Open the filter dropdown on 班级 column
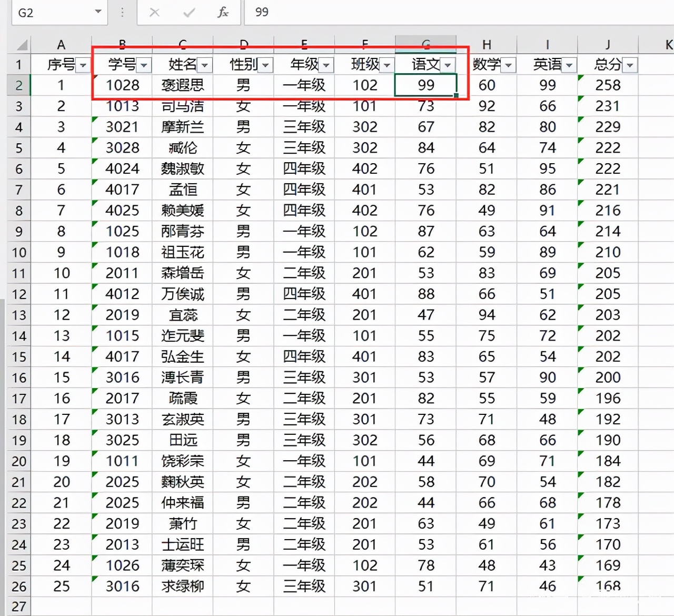The image size is (674, 616). point(387,65)
